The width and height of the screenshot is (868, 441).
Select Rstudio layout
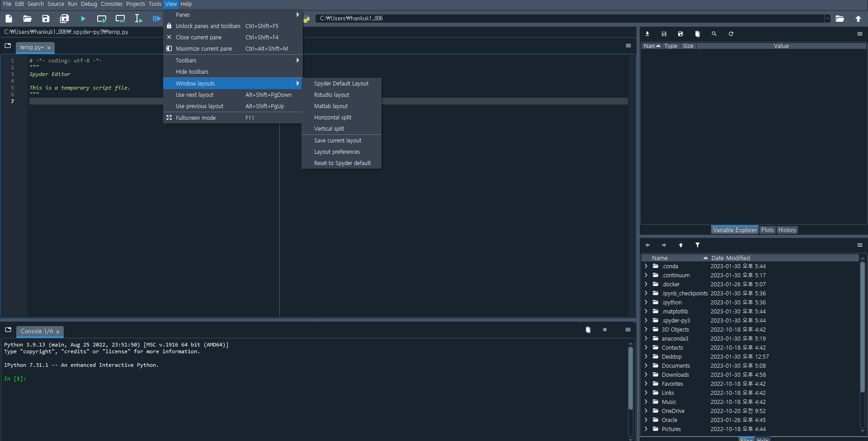point(341,95)
